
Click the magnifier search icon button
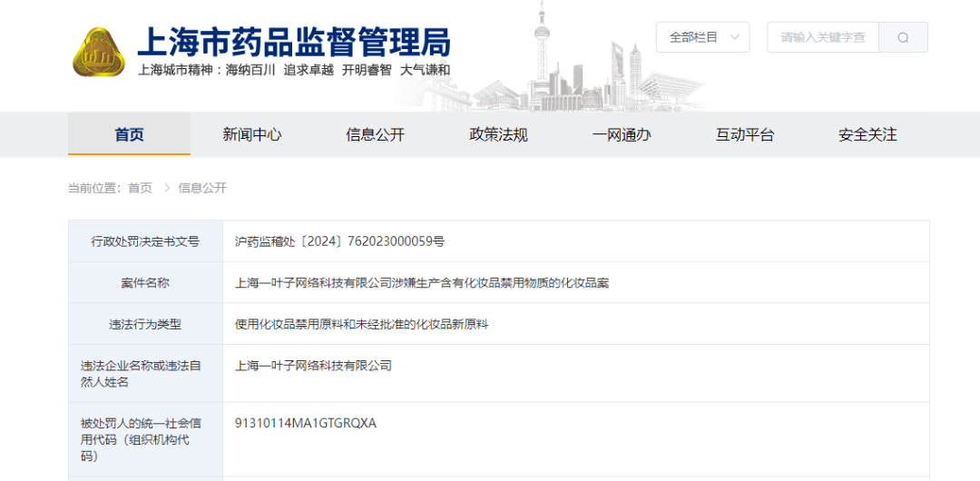coord(903,37)
